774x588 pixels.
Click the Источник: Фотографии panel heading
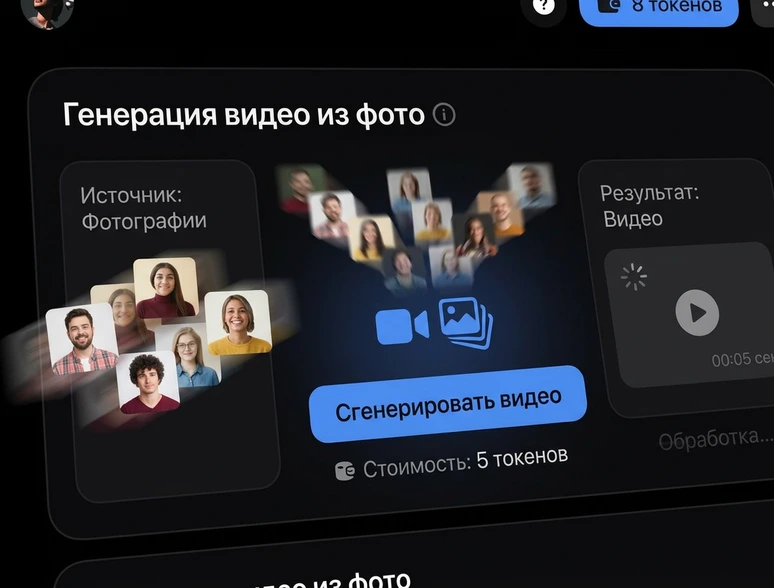[143, 208]
